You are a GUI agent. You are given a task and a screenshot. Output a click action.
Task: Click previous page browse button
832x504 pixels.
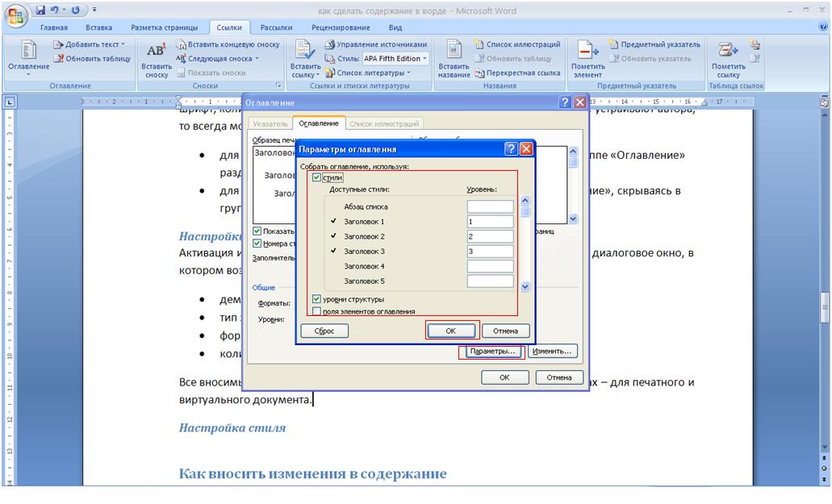(x=824, y=457)
